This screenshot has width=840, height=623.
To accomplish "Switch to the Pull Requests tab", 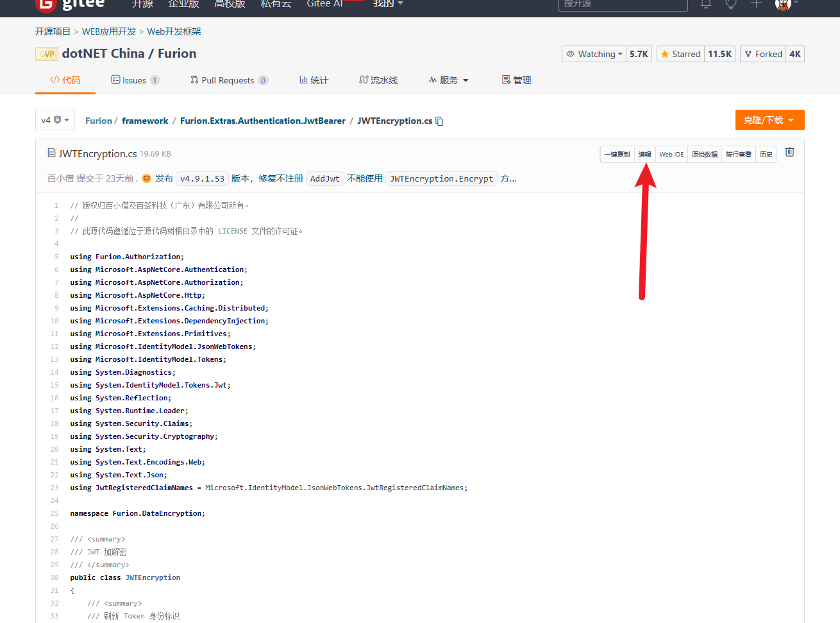I will (229, 80).
